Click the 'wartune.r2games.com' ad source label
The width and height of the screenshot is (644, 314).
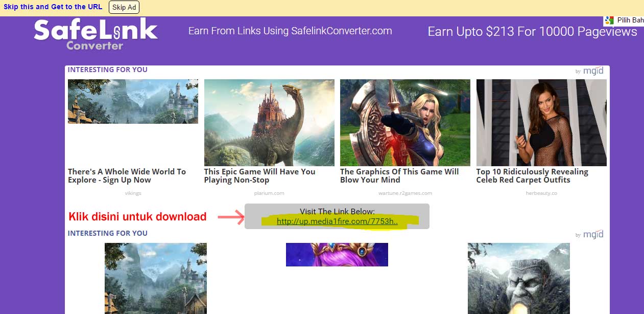pos(405,193)
